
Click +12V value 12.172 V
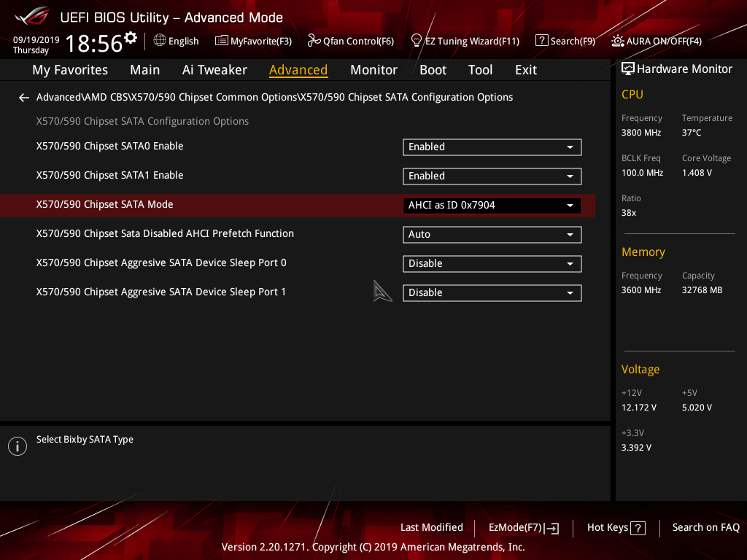point(638,408)
